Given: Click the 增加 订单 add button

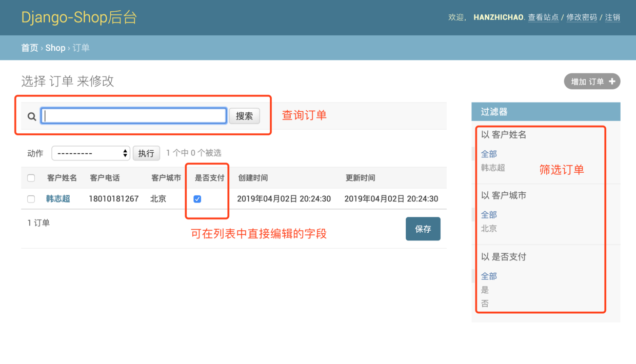Looking at the screenshot, I should coord(592,82).
